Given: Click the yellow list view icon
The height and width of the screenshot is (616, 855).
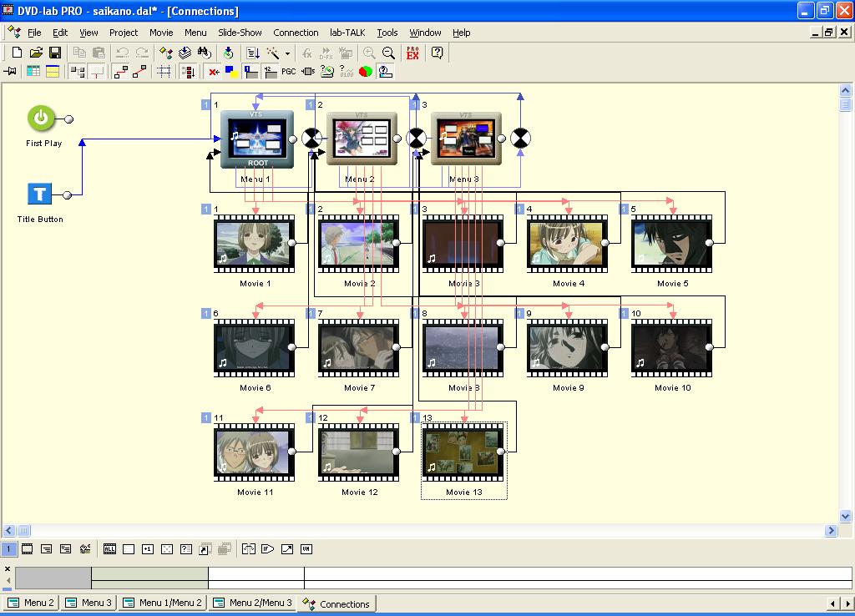Looking at the screenshot, I should click(53, 72).
